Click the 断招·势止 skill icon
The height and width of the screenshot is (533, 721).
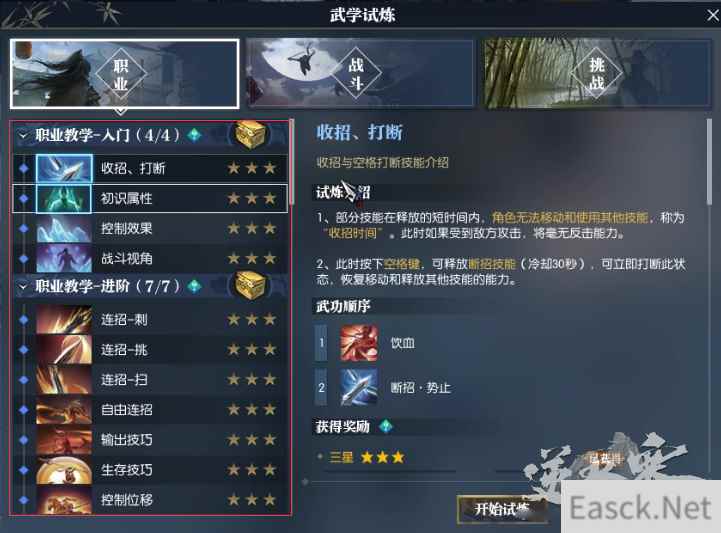pos(359,387)
